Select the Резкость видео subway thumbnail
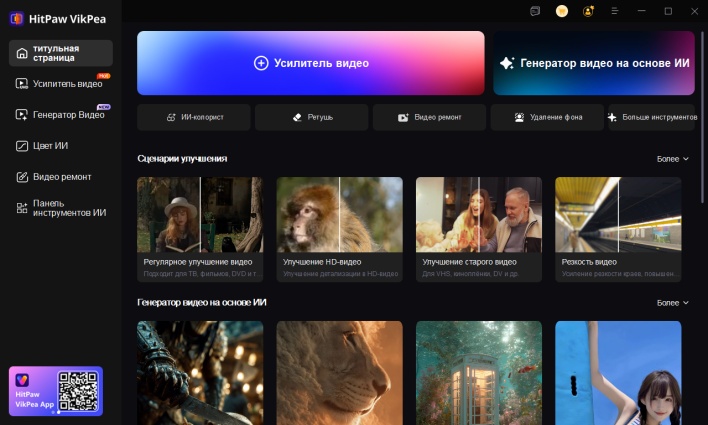708x425 pixels. 618,214
